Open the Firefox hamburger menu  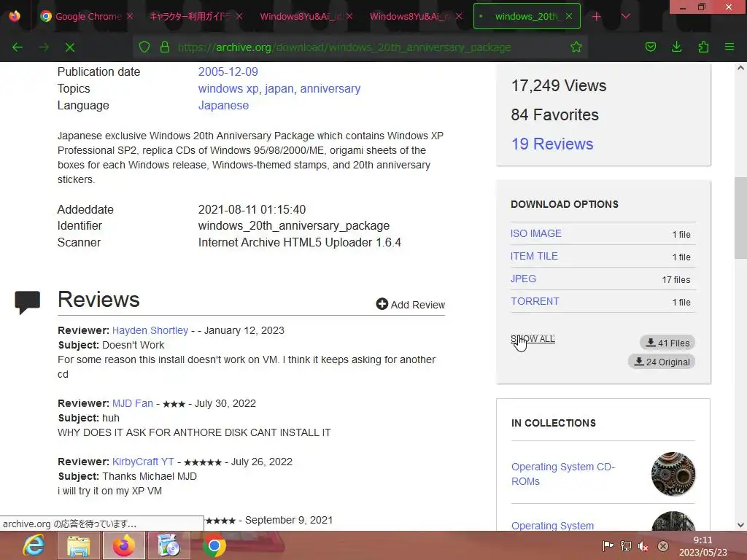[729, 47]
